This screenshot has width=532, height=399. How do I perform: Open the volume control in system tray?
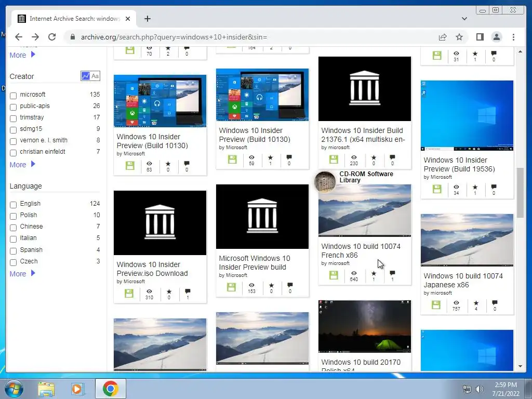tap(480, 389)
